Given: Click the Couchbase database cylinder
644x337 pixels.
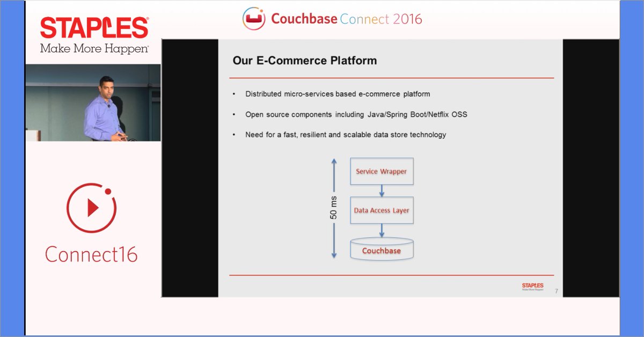Looking at the screenshot, I should (382, 250).
